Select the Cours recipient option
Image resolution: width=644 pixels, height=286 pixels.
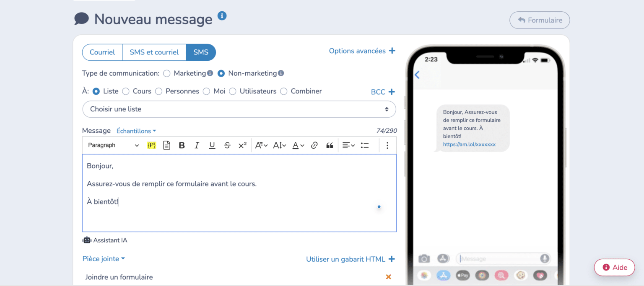[126, 91]
